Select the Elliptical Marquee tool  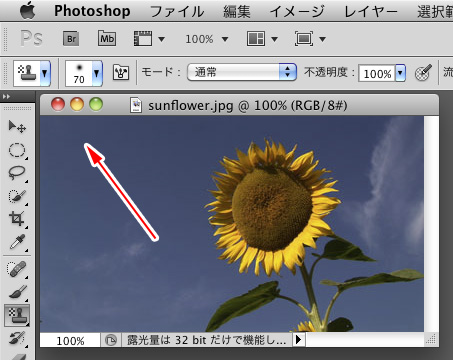(17, 150)
